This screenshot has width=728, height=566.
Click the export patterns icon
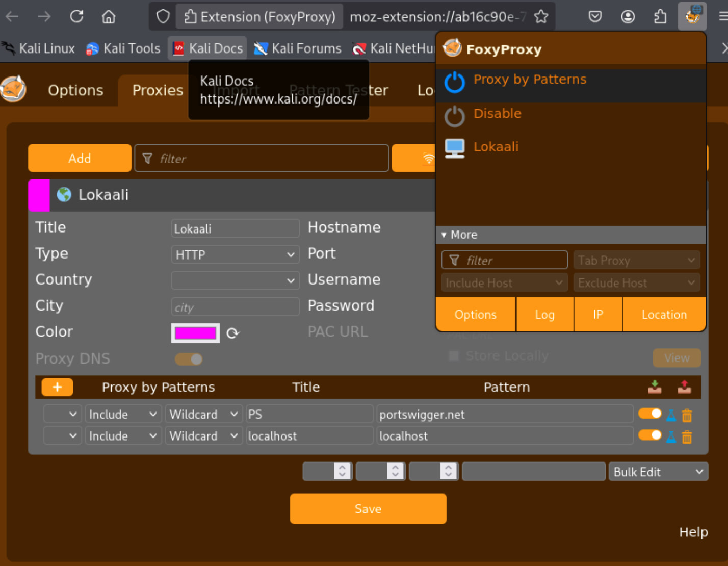click(684, 387)
